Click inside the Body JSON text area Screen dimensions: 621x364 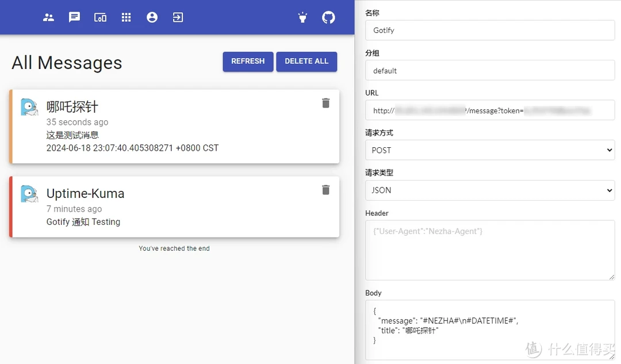click(x=490, y=329)
